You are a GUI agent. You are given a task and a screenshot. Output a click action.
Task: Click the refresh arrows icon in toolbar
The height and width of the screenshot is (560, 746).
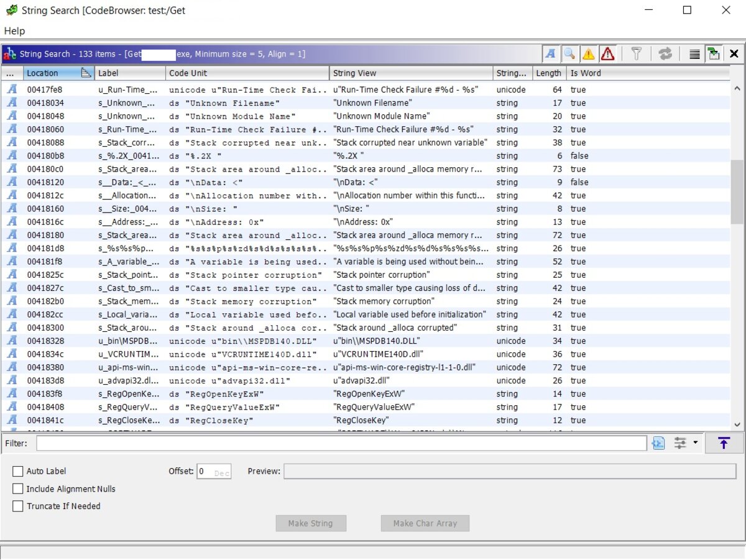tap(665, 54)
